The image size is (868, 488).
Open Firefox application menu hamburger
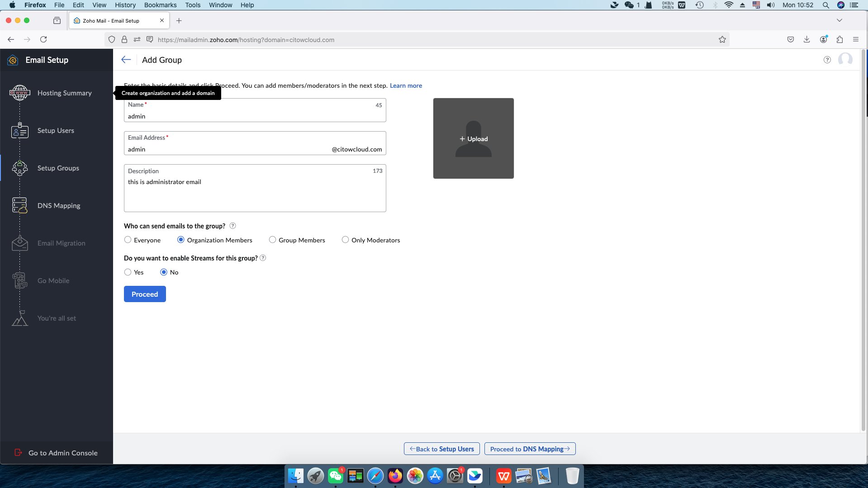[x=855, y=40]
